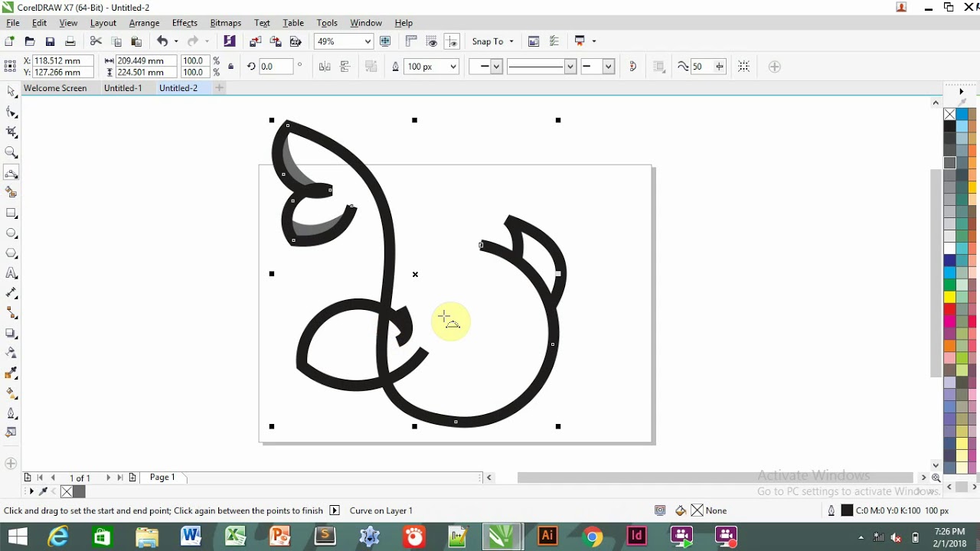Switch to the Untitled-1 tab
The image size is (980, 551).
(123, 88)
